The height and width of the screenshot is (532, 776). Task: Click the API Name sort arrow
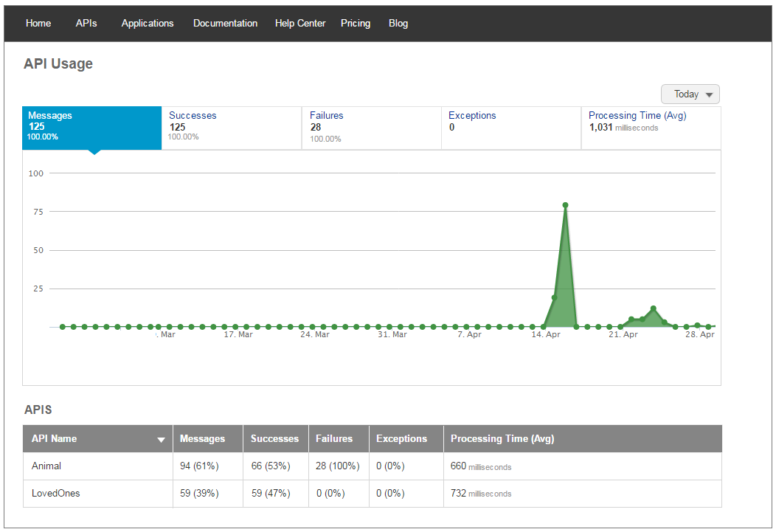(x=161, y=440)
